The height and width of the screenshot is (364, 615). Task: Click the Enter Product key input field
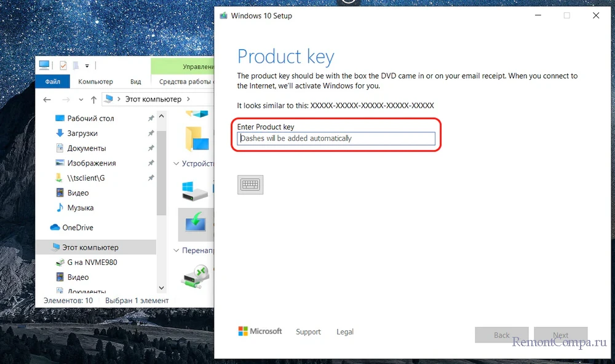[x=336, y=139]
